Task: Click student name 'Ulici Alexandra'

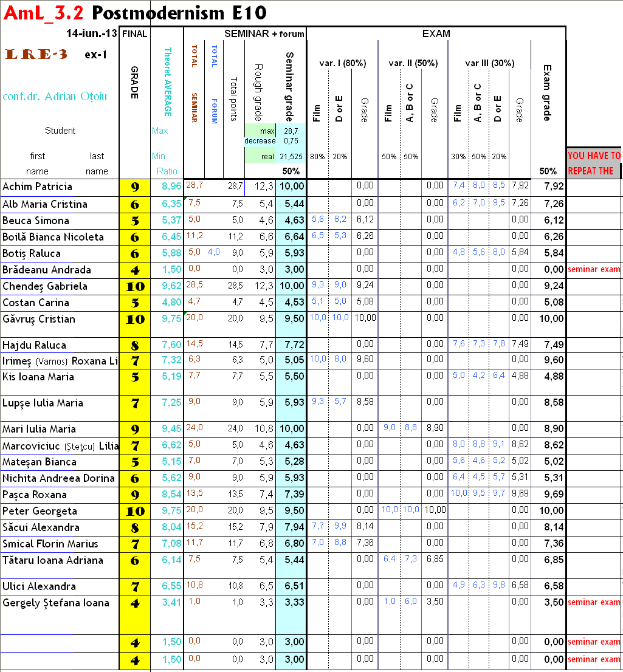Action: click(x=39, y=587)
